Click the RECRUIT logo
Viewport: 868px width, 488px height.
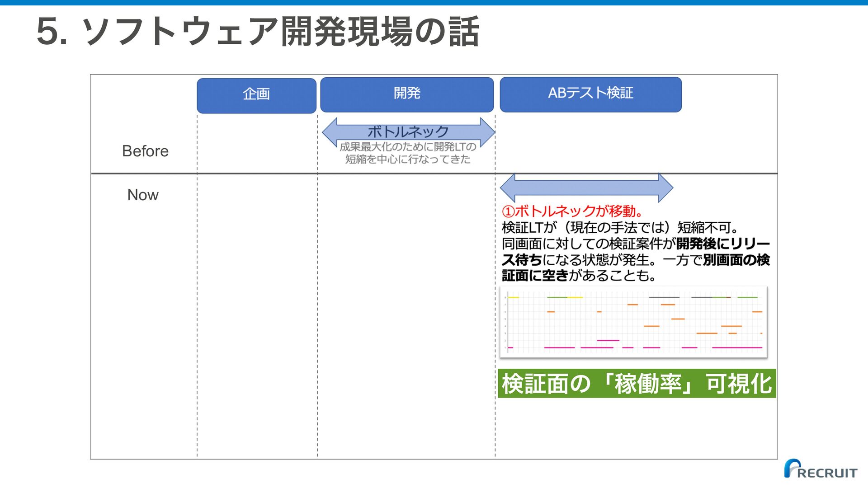point(821,469)
